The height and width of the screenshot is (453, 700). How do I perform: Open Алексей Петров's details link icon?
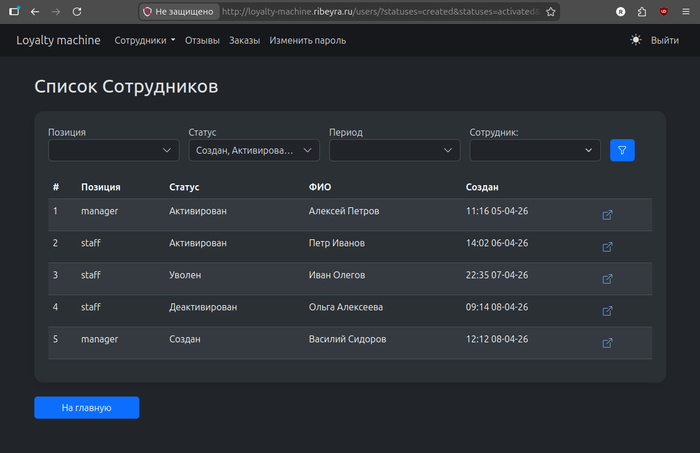coord(607,215)
